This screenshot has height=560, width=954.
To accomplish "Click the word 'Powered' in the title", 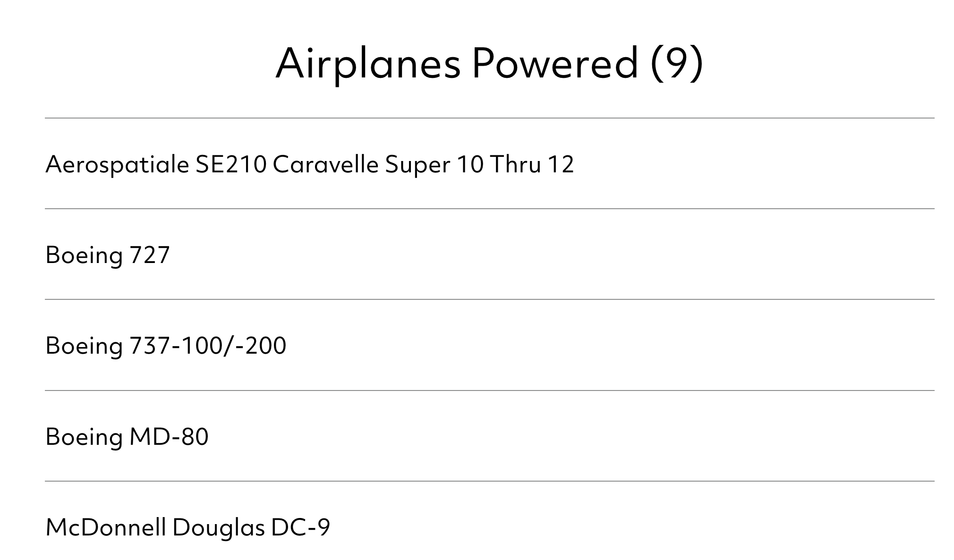I will (x=555, y=64).
